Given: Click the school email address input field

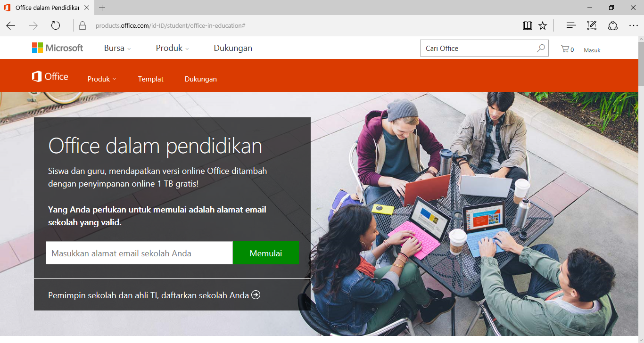Looking at the screenshot, I should click(x=139, y=253).
